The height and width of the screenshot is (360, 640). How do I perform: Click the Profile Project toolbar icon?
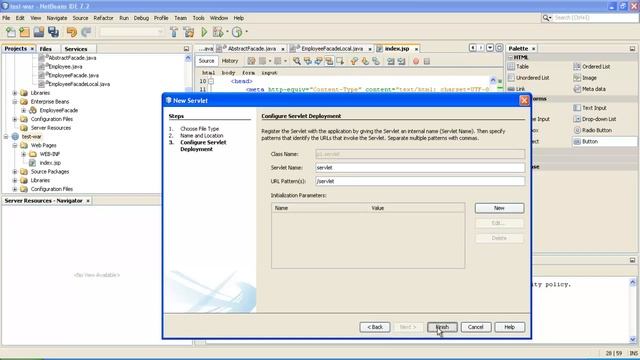click(237, 32)
